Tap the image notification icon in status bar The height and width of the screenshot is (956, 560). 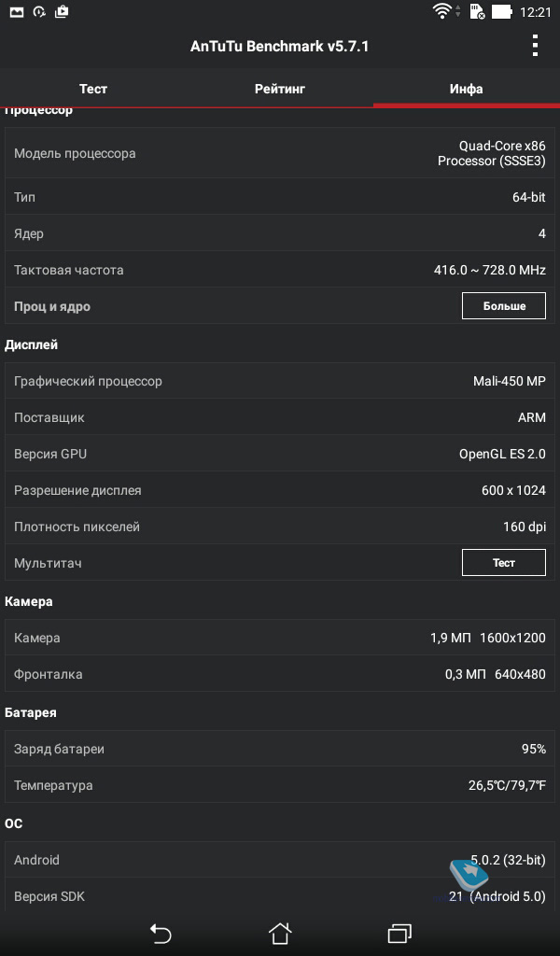pos(17,11)
